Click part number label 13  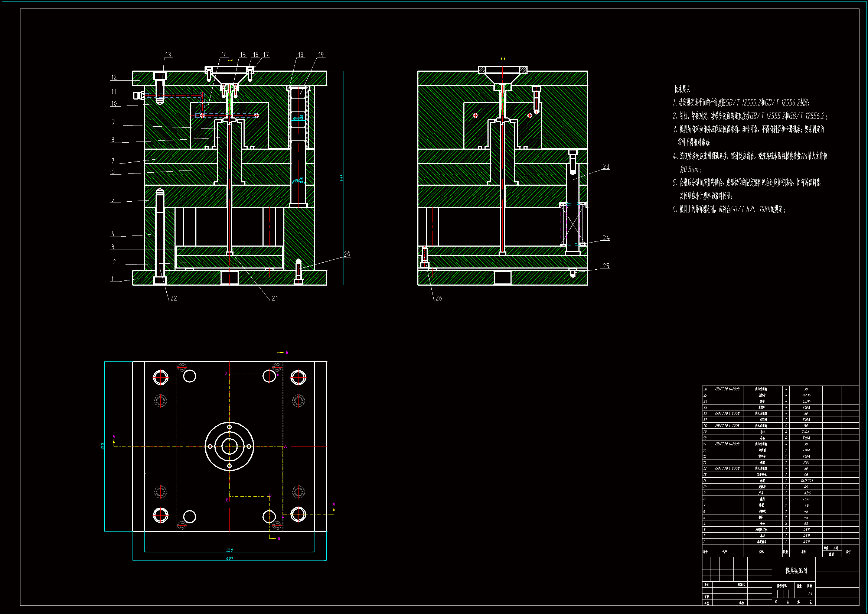point(168,55)
